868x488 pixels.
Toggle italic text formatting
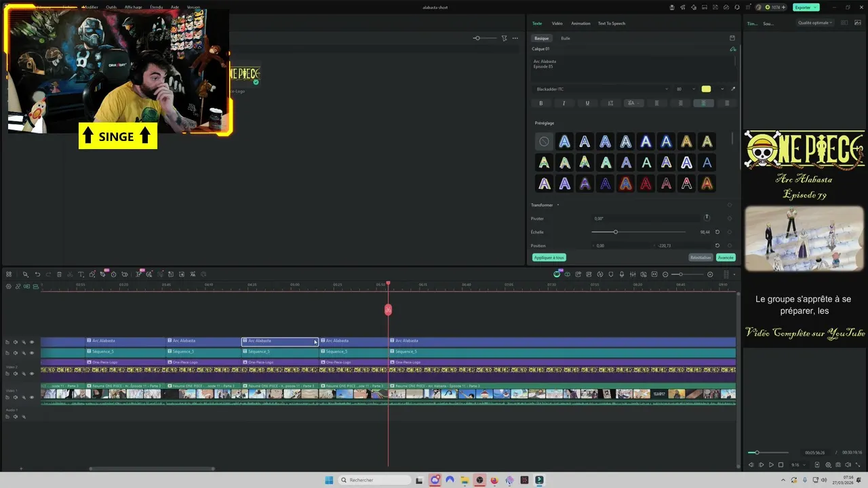tap(564, 103)
